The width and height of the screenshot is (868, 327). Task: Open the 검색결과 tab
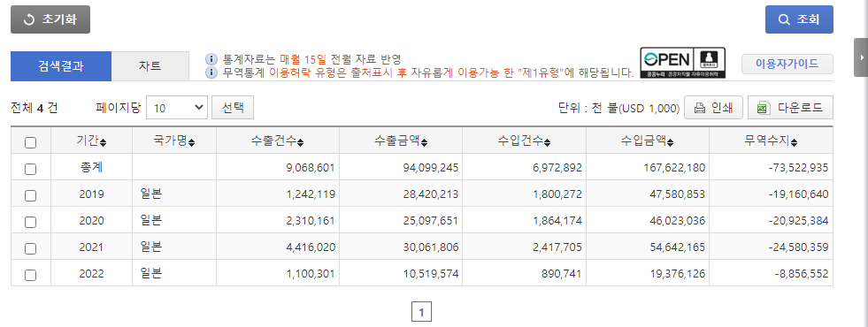(x=61, y=66)
